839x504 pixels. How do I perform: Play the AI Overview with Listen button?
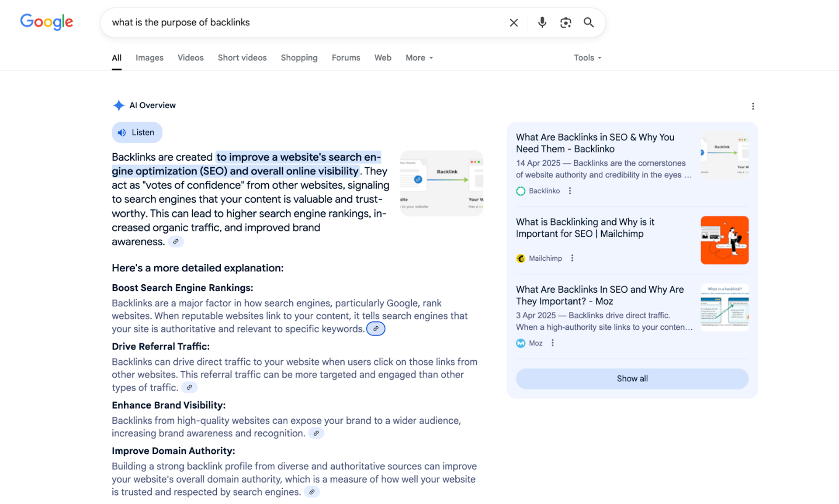click(137, 132)
